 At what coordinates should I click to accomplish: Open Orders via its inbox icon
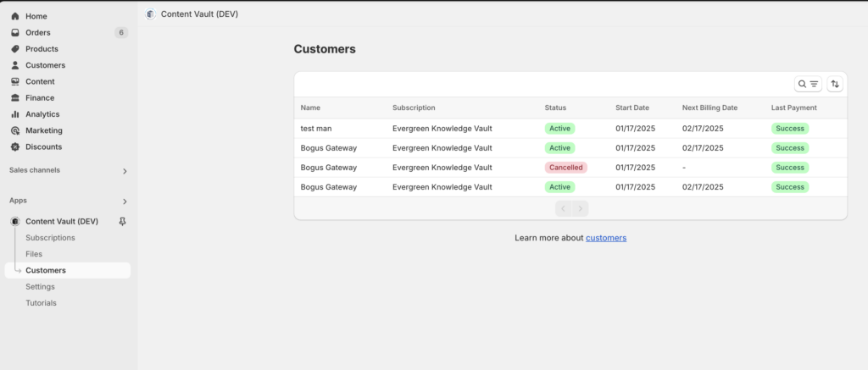pos(15,33)
